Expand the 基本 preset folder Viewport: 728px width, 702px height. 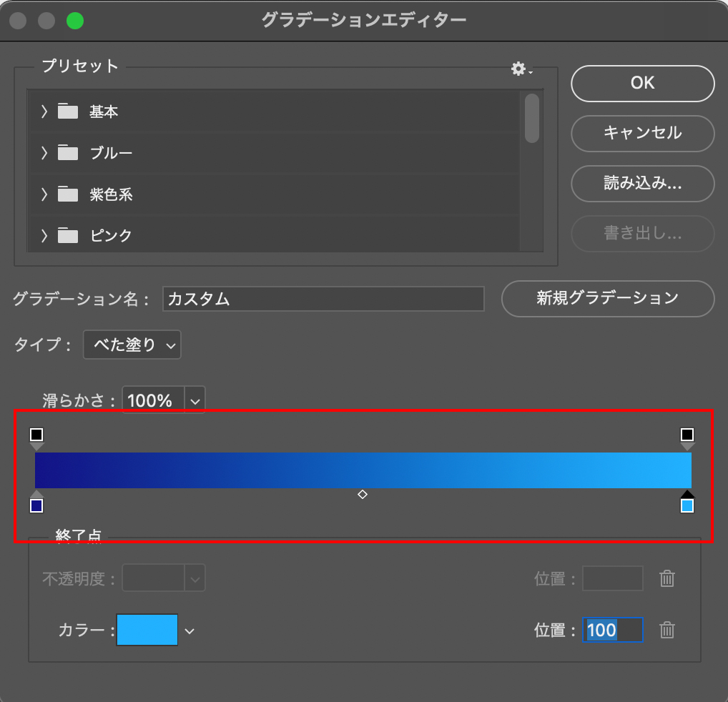click(44, 112)
